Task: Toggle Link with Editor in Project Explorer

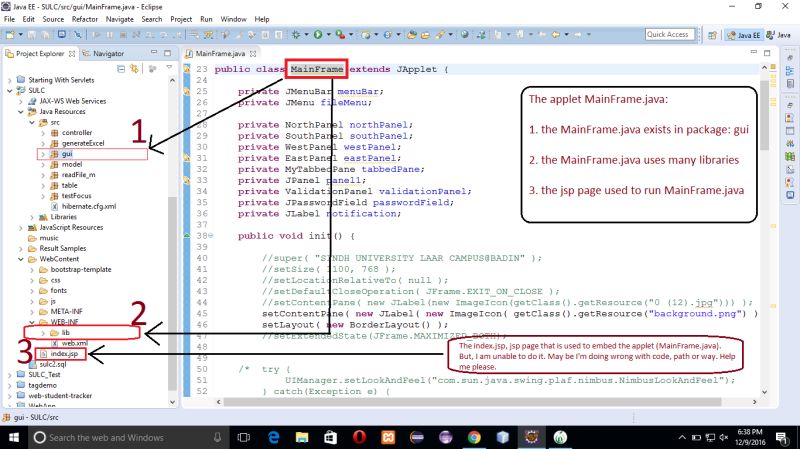Action: pos(134,68)
